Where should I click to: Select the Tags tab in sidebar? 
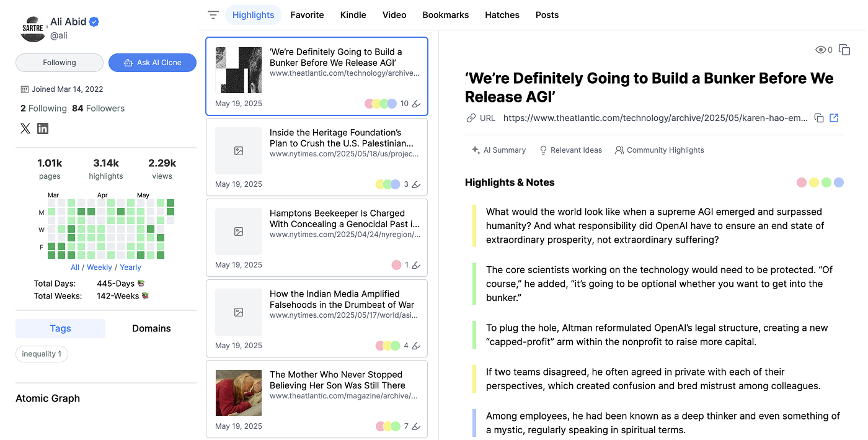(x=60, y=328)
